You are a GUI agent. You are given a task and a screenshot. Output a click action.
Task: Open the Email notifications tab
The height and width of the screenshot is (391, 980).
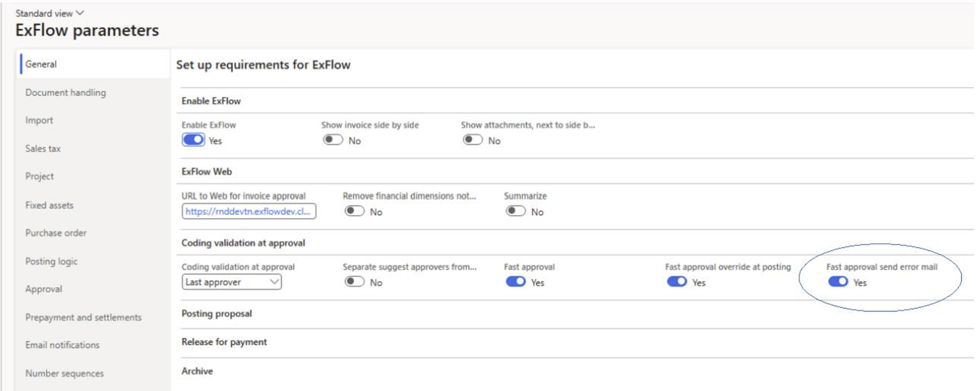[x=95, y=345]
